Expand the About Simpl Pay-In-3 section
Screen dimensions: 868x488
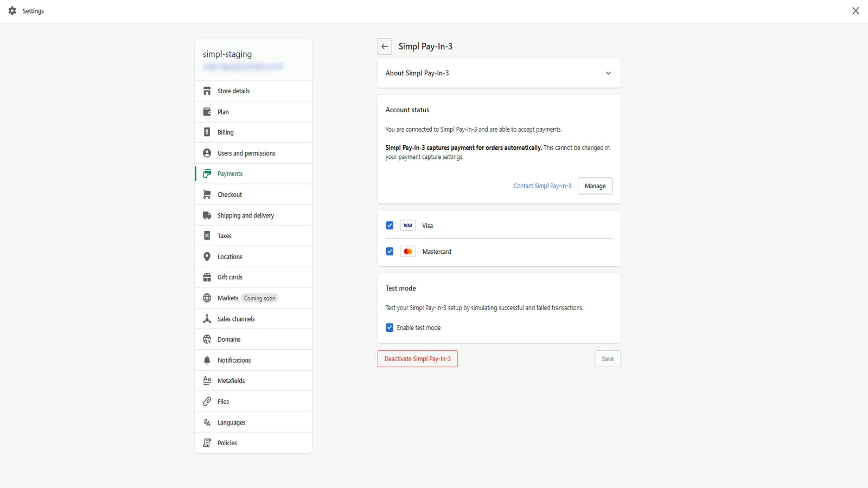tap(499, 73)
